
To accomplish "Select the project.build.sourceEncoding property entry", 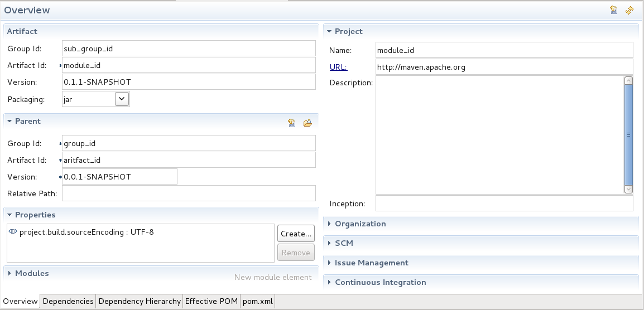I will [86, 232].
